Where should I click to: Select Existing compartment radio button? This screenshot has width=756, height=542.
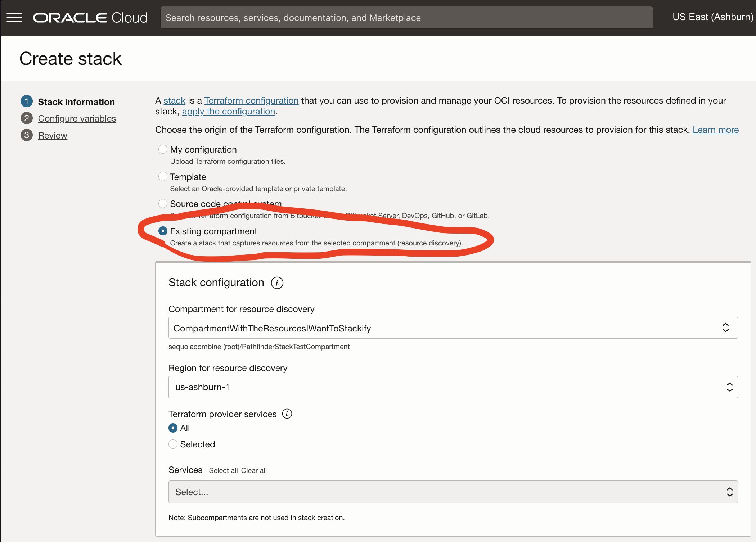163,231
